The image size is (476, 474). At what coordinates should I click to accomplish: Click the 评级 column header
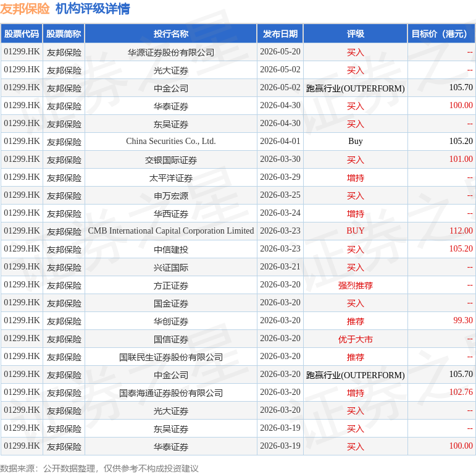(x=356, y=34)
